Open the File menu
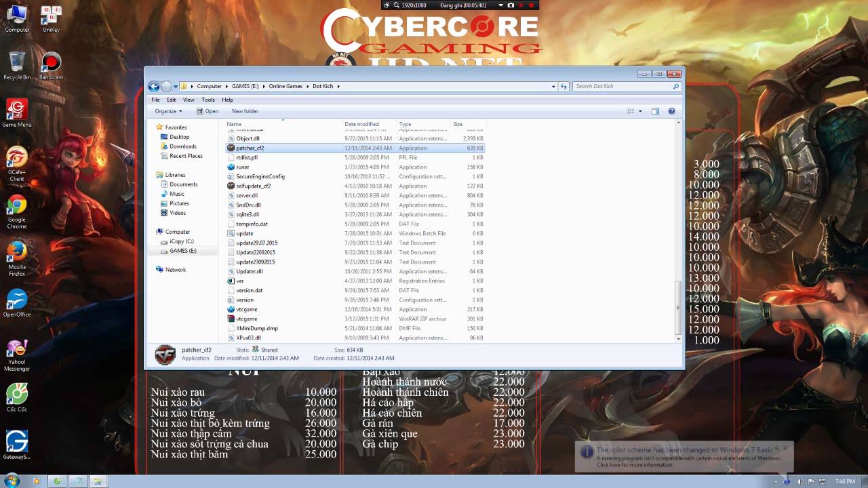Screen dimensions: 868x488 click(155, 100)
